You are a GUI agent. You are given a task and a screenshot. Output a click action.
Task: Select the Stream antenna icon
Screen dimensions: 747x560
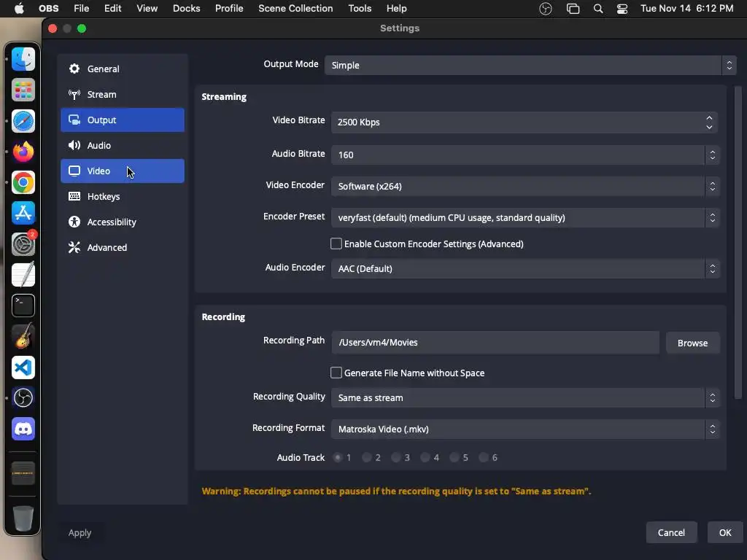74,95
